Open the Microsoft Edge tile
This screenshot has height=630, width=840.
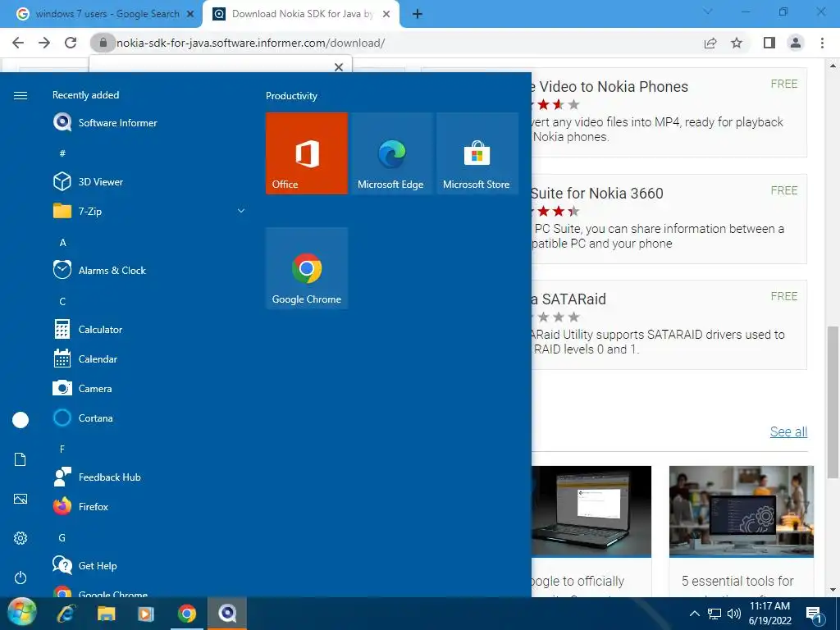tap(391, 153)
